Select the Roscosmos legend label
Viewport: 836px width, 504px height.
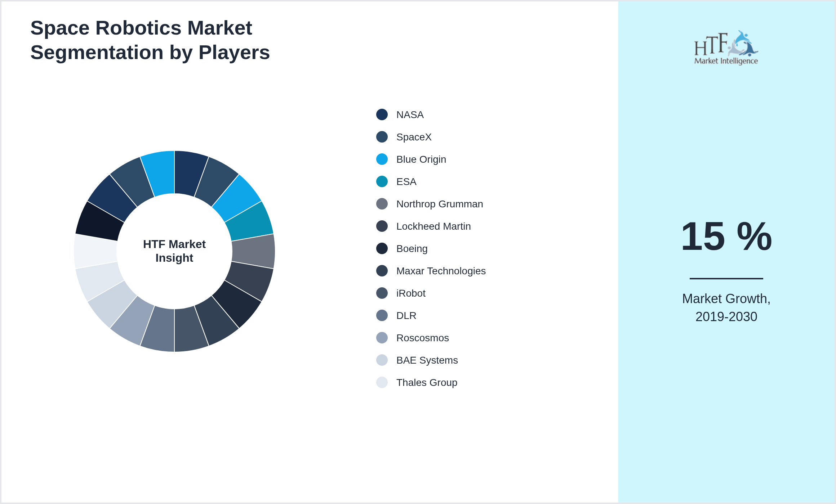pos(423,338)
